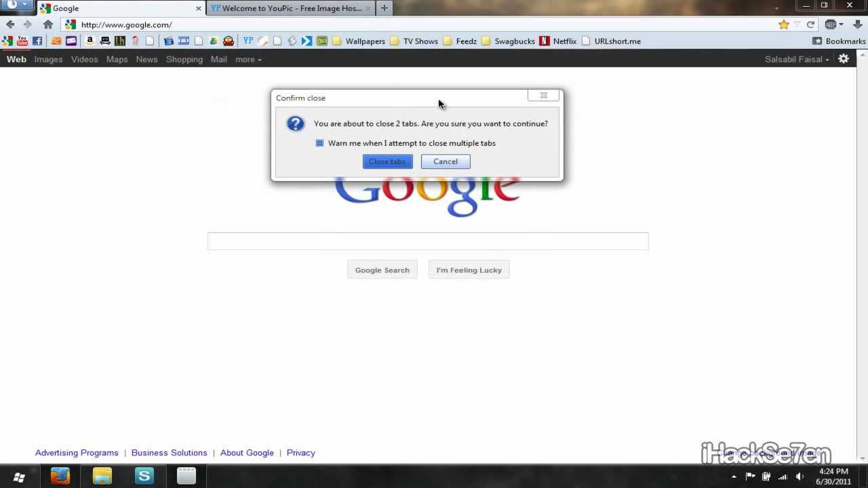
Task: Switch to the Welcome to YouPic tab
Action: tap(291, 8)
